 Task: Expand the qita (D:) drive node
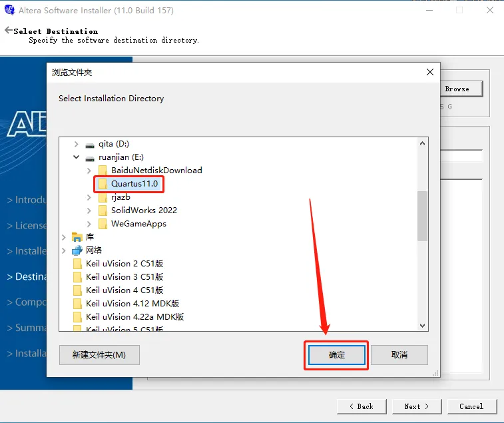pyautogui.click(x=76, y=144)
